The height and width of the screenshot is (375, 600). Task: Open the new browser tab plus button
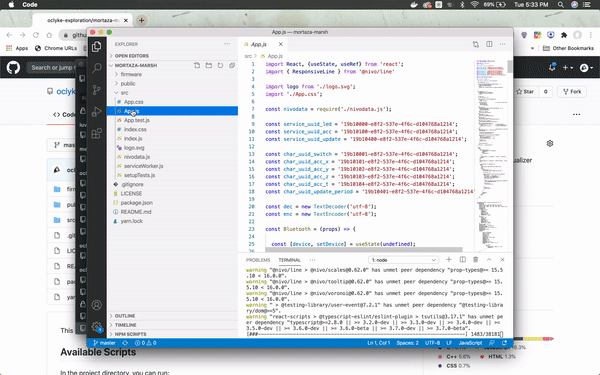[x=141, y=20]
